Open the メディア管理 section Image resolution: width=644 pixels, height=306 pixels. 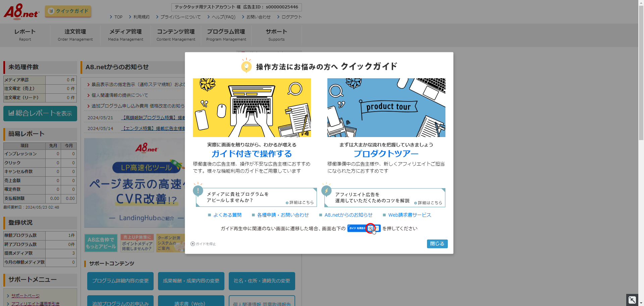[x=125, y=35]
